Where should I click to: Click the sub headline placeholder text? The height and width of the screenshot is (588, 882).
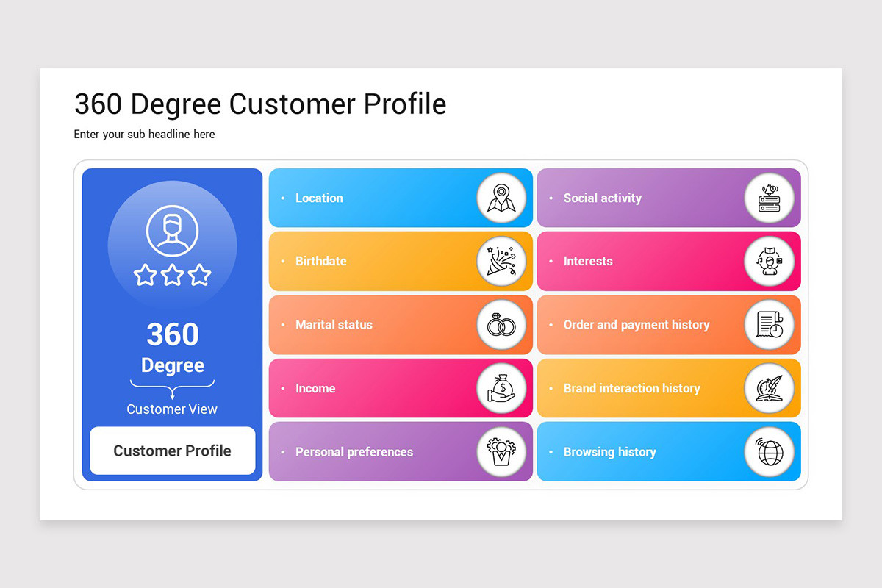[144, 134]
